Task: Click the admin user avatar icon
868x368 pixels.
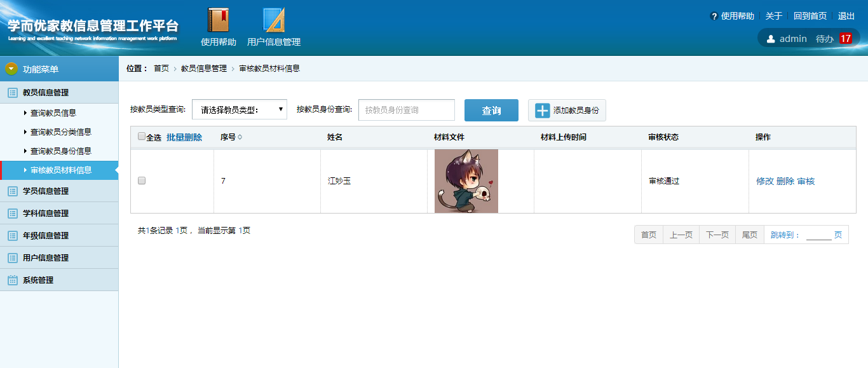Action: (771, 39)
